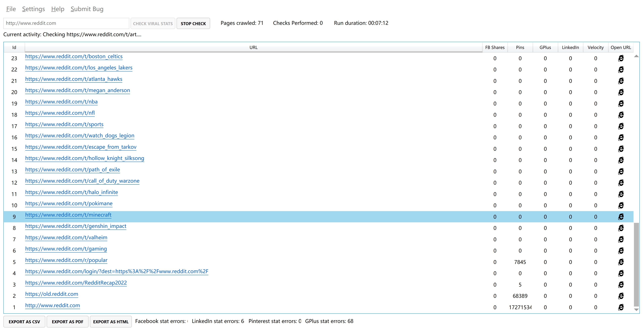644x331 pixels.
Task: Open the https://old.reddit.com link
Action: (52, 294)
